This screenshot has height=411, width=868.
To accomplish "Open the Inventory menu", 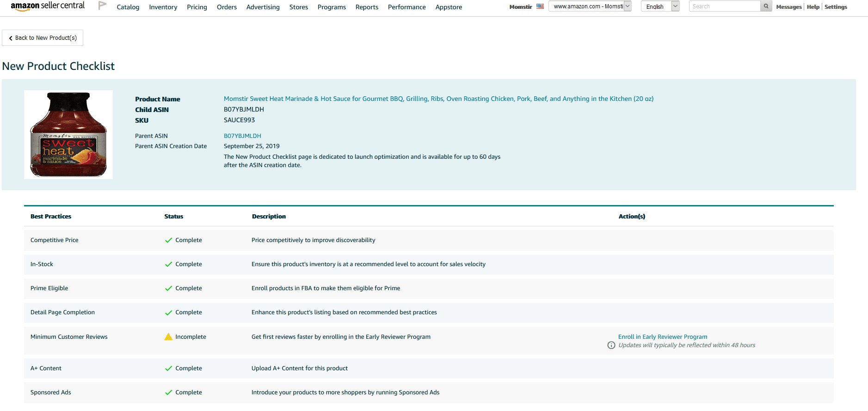I will 163,7.
